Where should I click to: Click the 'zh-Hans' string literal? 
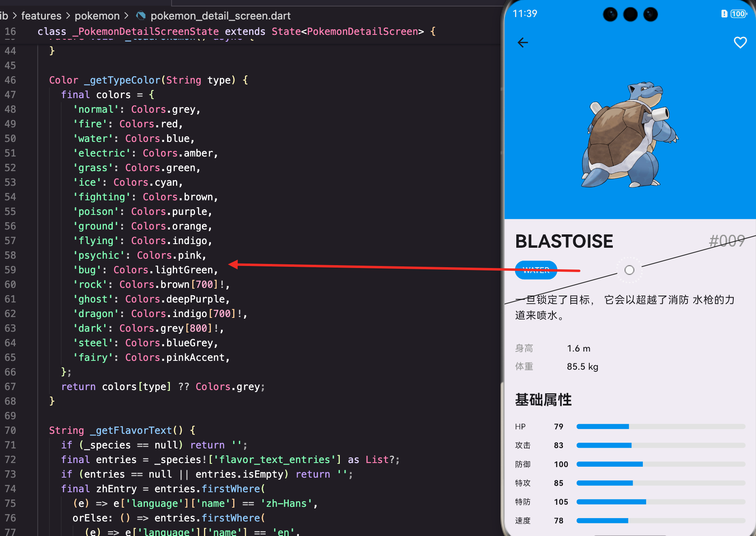(286, 503)
